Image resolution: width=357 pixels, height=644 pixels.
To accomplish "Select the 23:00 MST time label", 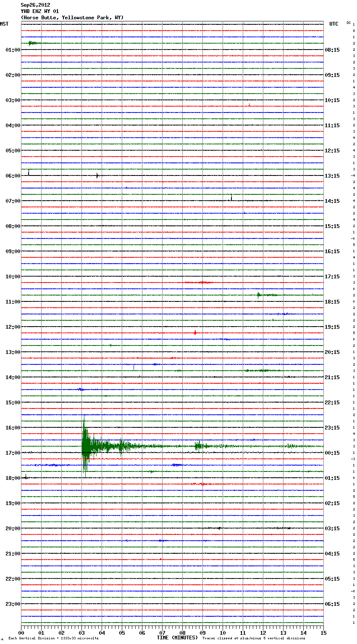I will [x=13, y=604].
